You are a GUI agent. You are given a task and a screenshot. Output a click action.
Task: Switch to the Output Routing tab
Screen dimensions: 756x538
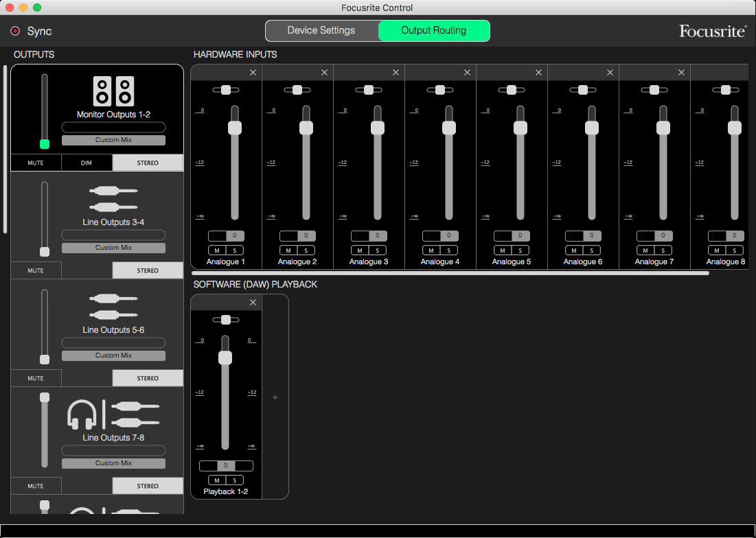[x=434, y=30]
